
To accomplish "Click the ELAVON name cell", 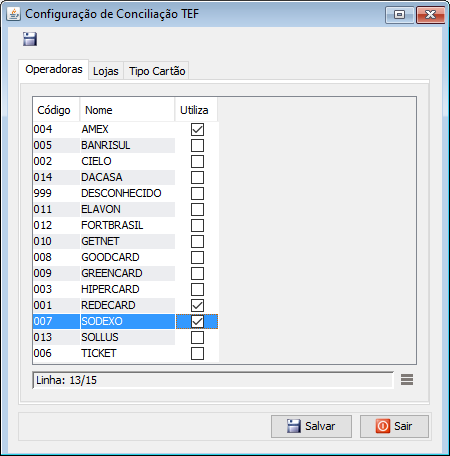I will pos(128,209).
